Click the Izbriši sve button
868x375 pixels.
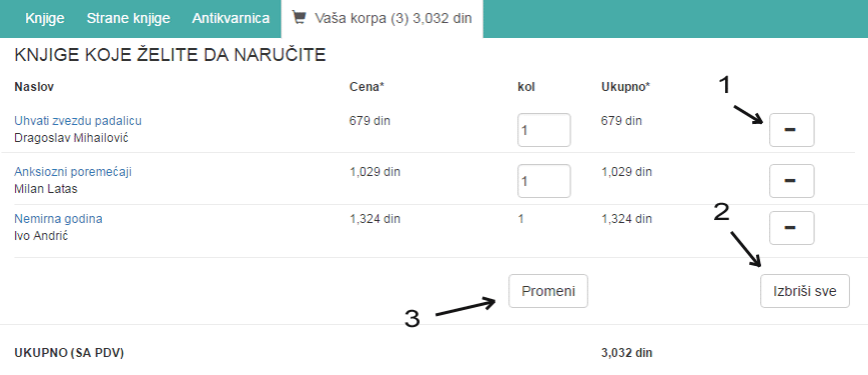(805, 291)
